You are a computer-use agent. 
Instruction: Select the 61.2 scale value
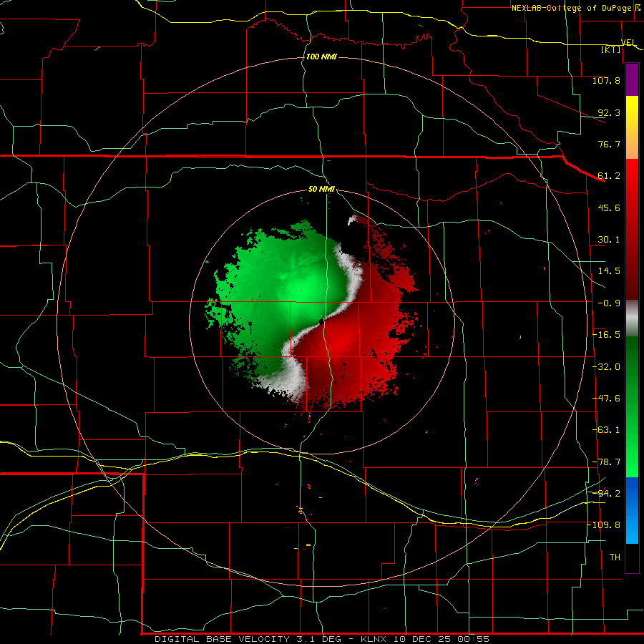coord(609,176)
